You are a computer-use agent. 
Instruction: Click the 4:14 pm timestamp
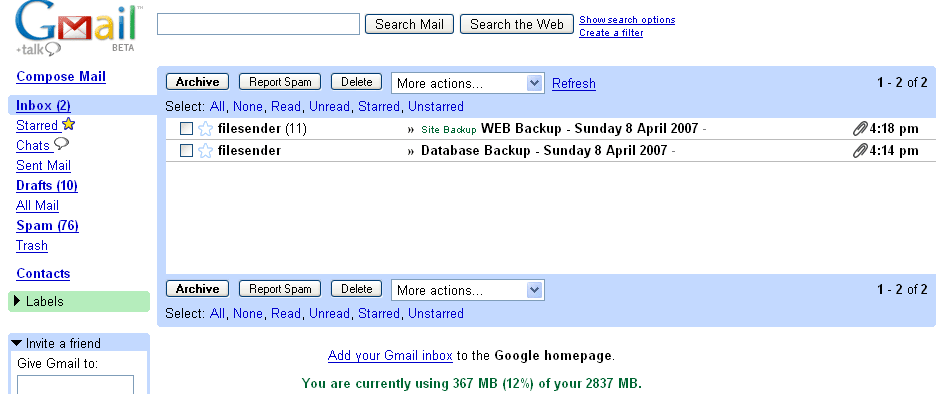pos(894,151)
